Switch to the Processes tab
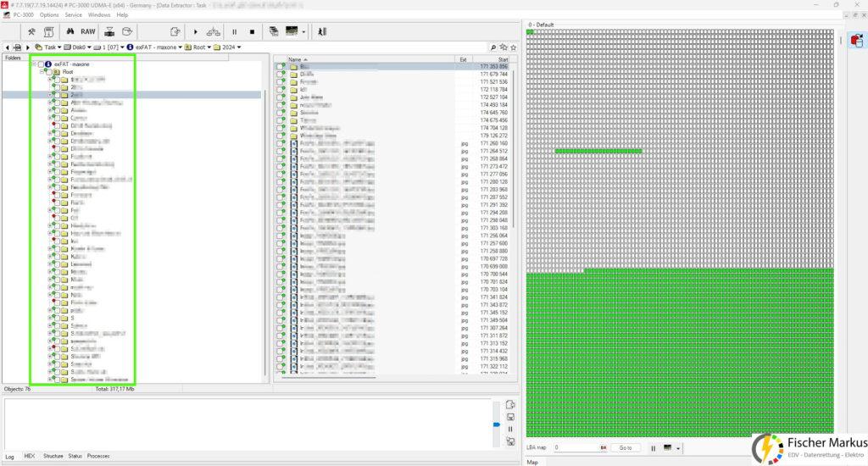The height and width of the screenshot is (466, 868). tap(98, 456)
